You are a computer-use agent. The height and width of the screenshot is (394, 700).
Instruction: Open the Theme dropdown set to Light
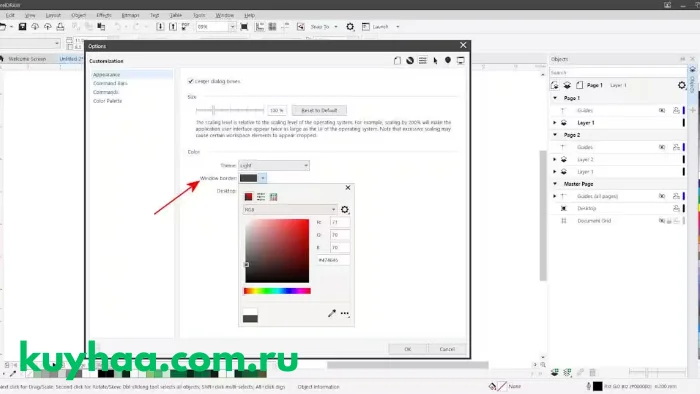pos(274,166)
